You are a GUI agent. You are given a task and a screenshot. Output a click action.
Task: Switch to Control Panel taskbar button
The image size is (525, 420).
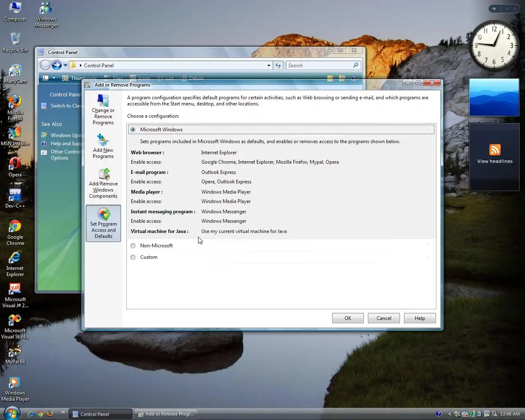click(x=100, y=414)
